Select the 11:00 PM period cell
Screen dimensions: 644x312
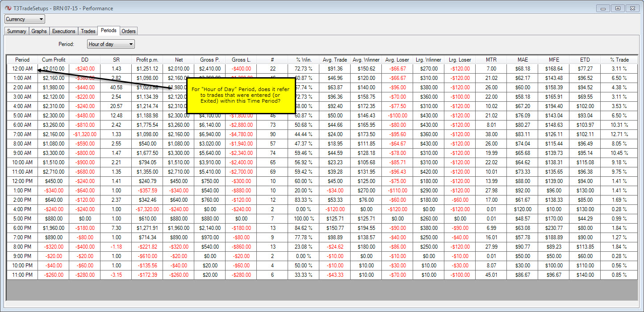tap(22, 275)
